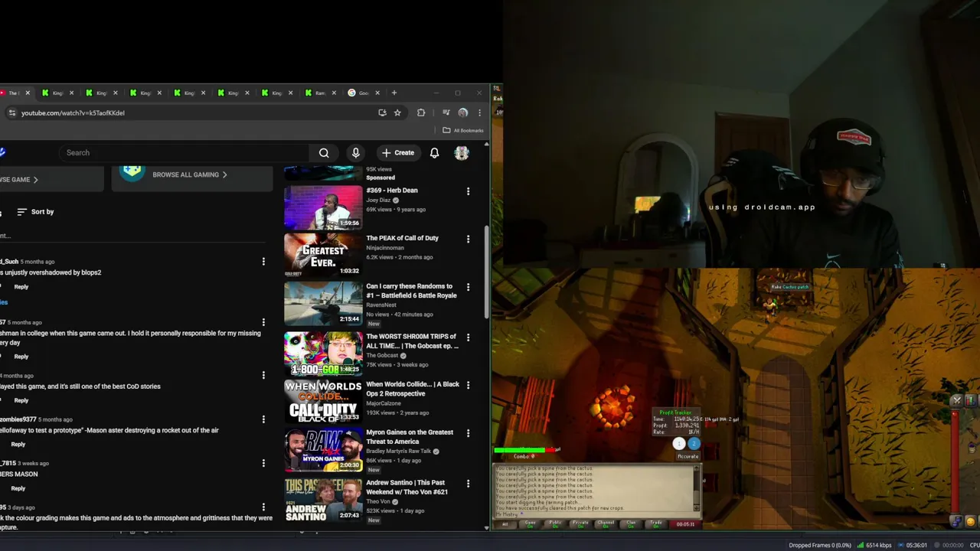Click the Create button on YouTube

coord(398,152)
